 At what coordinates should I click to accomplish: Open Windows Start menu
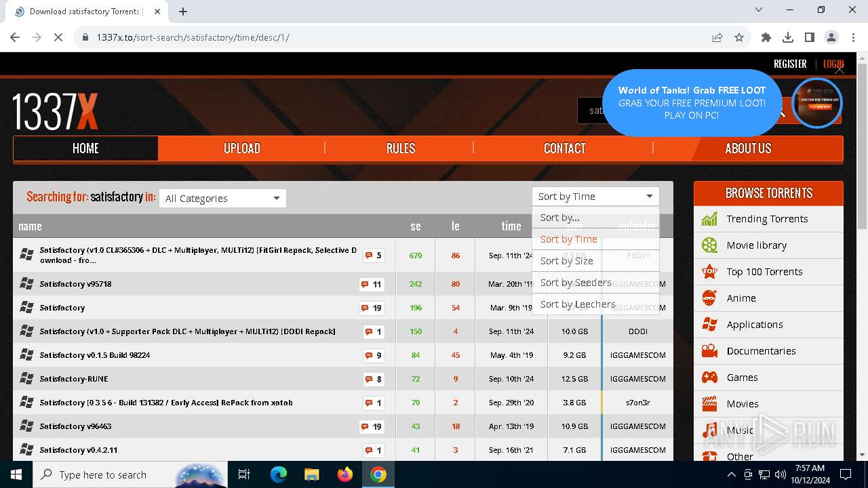click(16, 474)
